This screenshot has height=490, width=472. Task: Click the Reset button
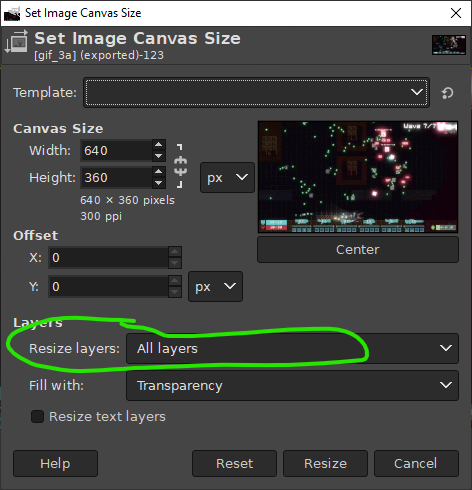(234, 463)
